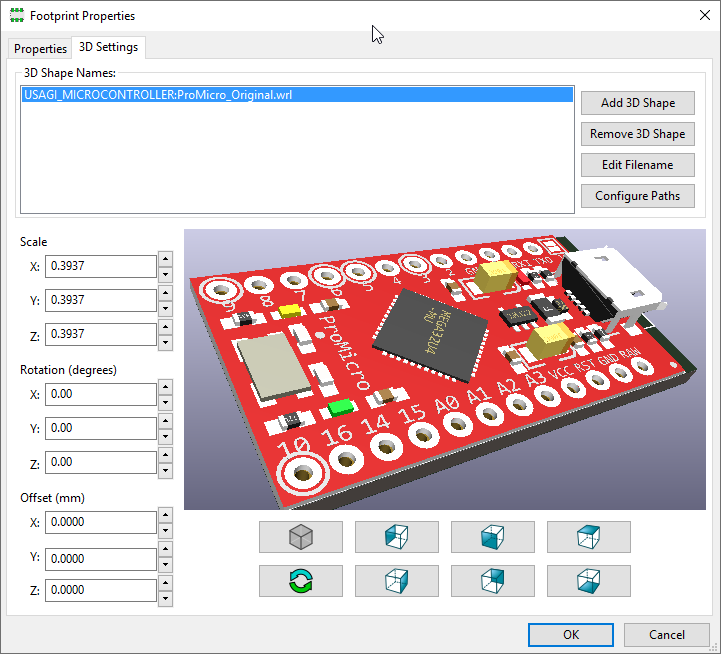Increase Rotation X with the up arrow

pos(166,387)
